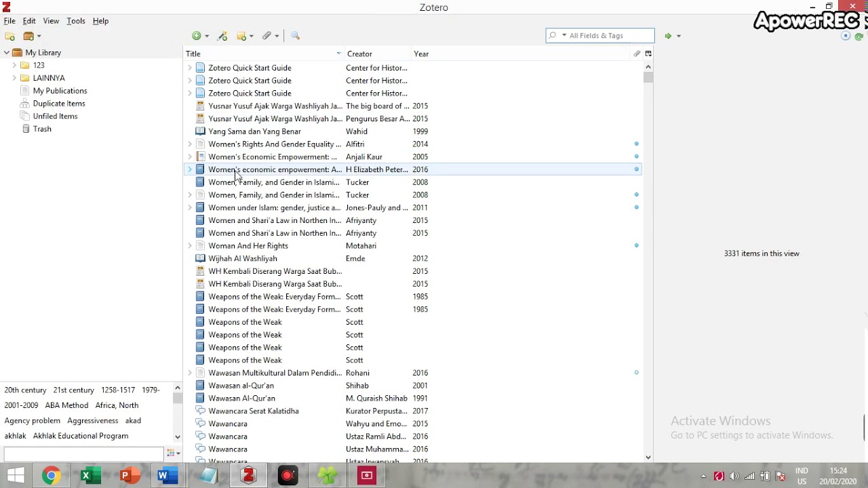
Task: Expand Wawasan Multikultural Dalam Pendidi... item
Action: click(x=190, y=373)
